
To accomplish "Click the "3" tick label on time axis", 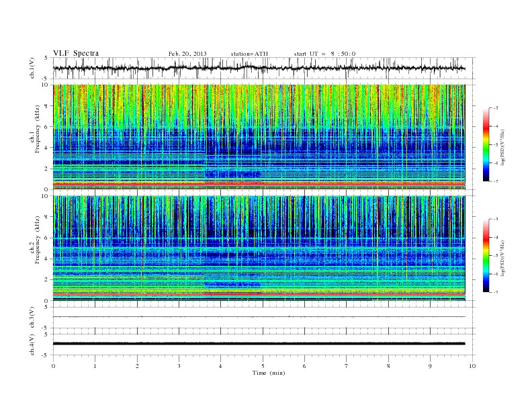I will [179, 366].
